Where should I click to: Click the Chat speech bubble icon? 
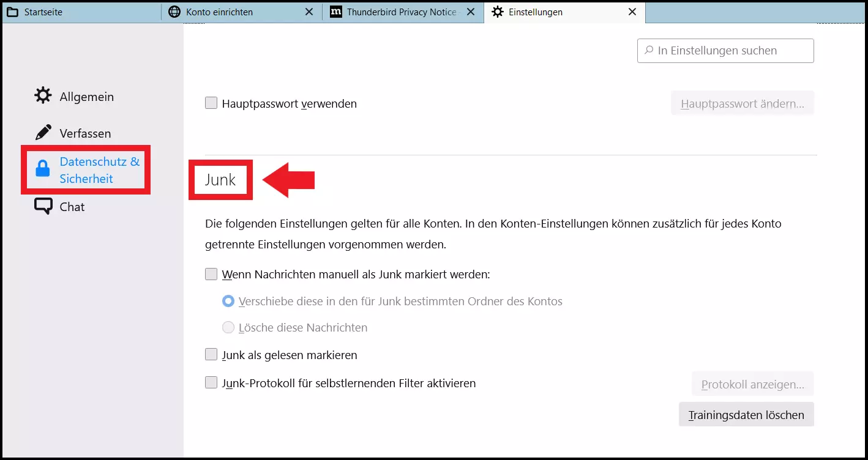(43, 207)
